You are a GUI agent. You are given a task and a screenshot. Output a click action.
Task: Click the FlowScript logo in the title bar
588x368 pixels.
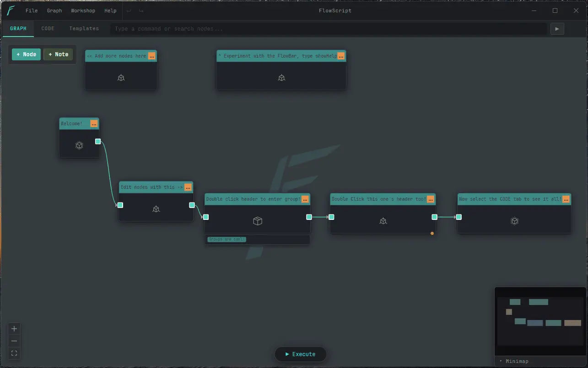coord(11,11)
